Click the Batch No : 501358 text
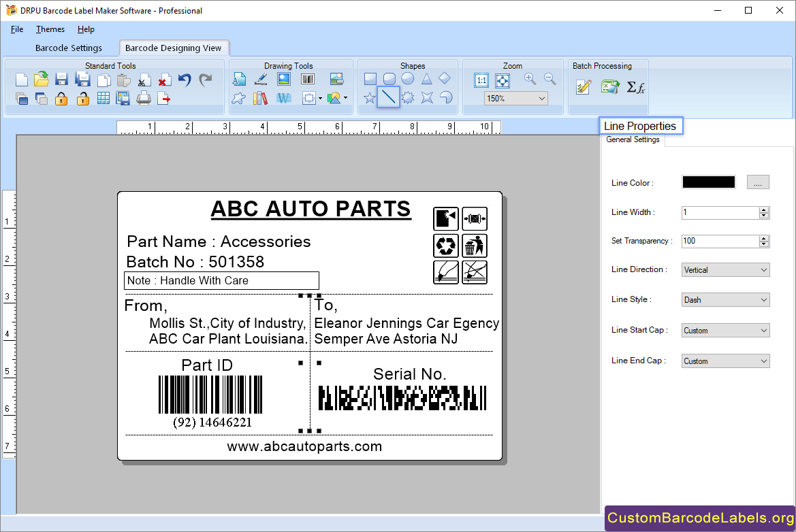This screenshot has height=532, width=796. (195, 262)
